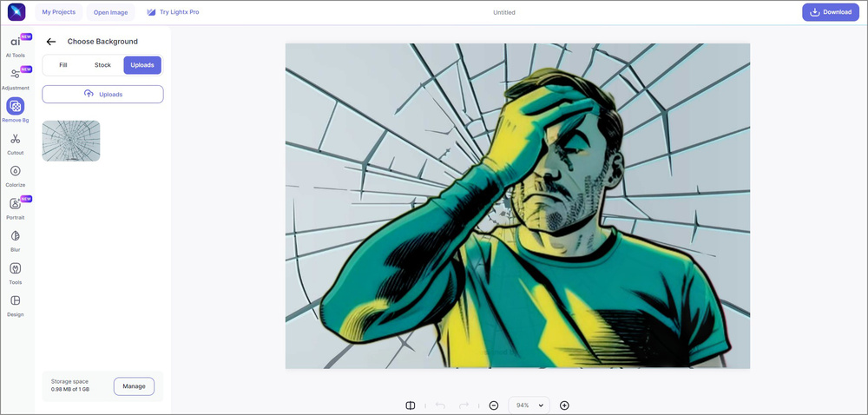The height and width of the screenshot is (415, 868).
Task: Open the Colorize tool
Action: [16, 175]
